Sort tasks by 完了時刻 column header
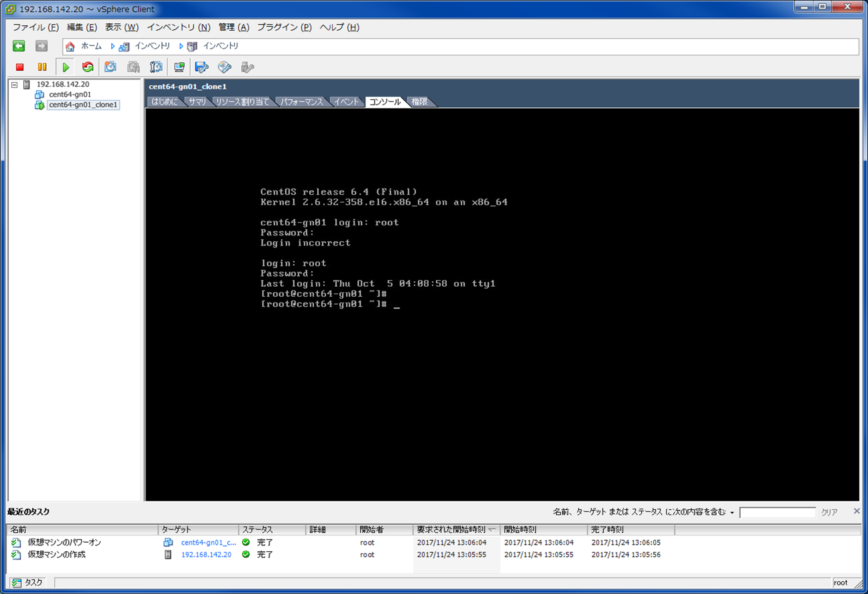868x594 pixels. tap(631, 529)
